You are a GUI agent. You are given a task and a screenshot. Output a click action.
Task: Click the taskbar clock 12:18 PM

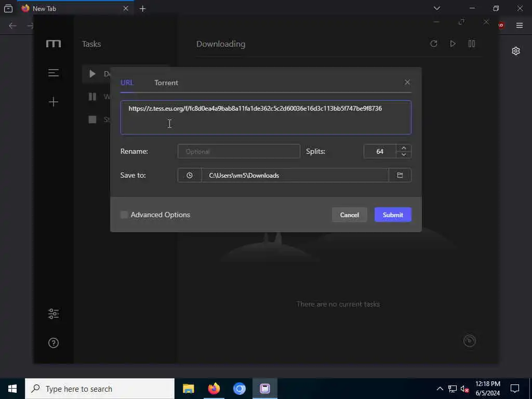[x=487, y=389]
